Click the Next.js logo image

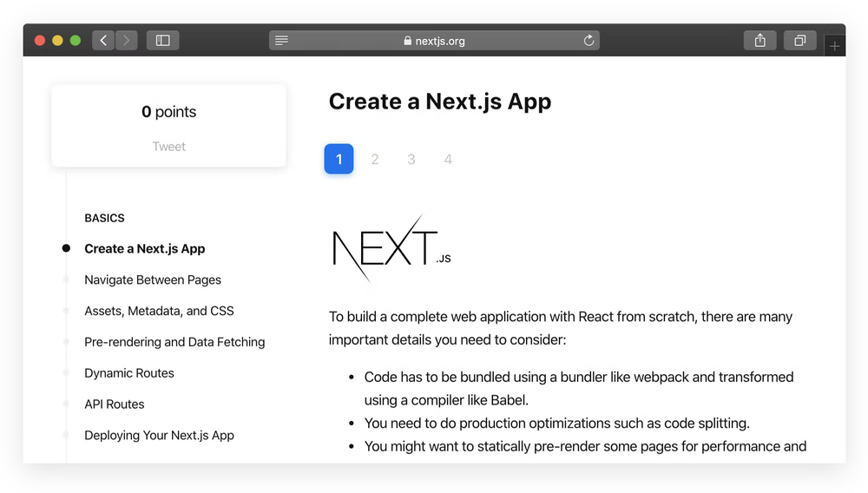click(x=391, y=248)
